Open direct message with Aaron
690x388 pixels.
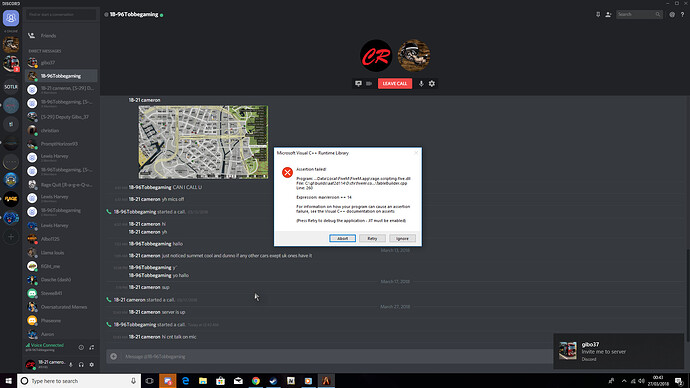pos(61,334)
